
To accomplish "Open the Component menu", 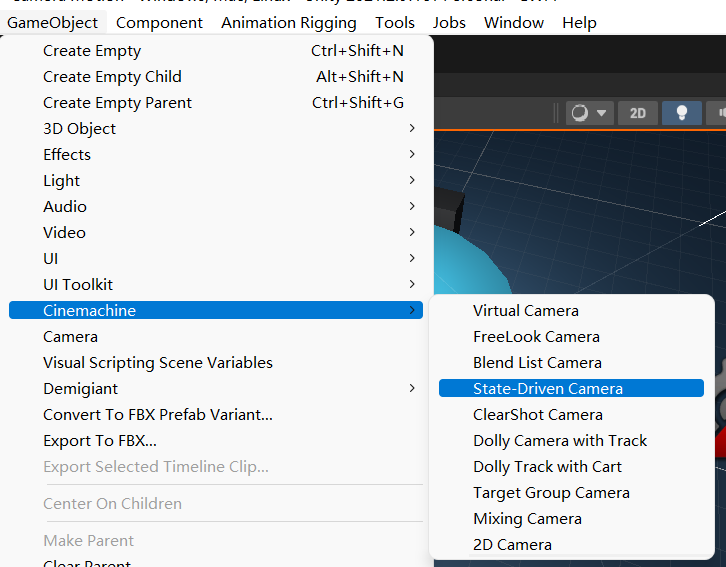I will [x=159, y=22].
